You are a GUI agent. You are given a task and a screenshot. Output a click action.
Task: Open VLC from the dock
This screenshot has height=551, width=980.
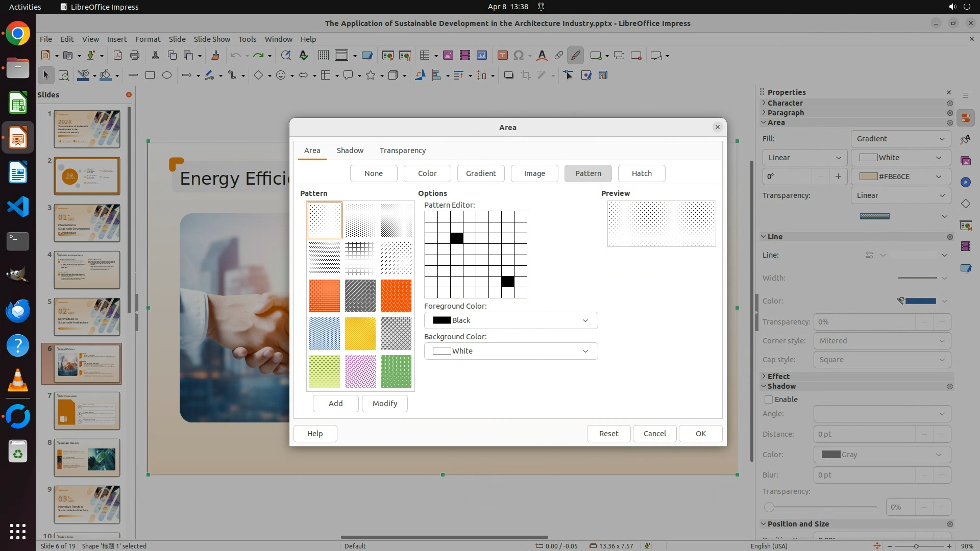click(x=18, y=381)
